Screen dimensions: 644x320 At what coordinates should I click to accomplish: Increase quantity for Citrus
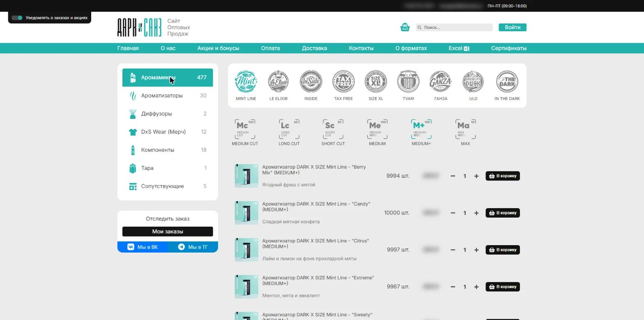click(476, 250)
